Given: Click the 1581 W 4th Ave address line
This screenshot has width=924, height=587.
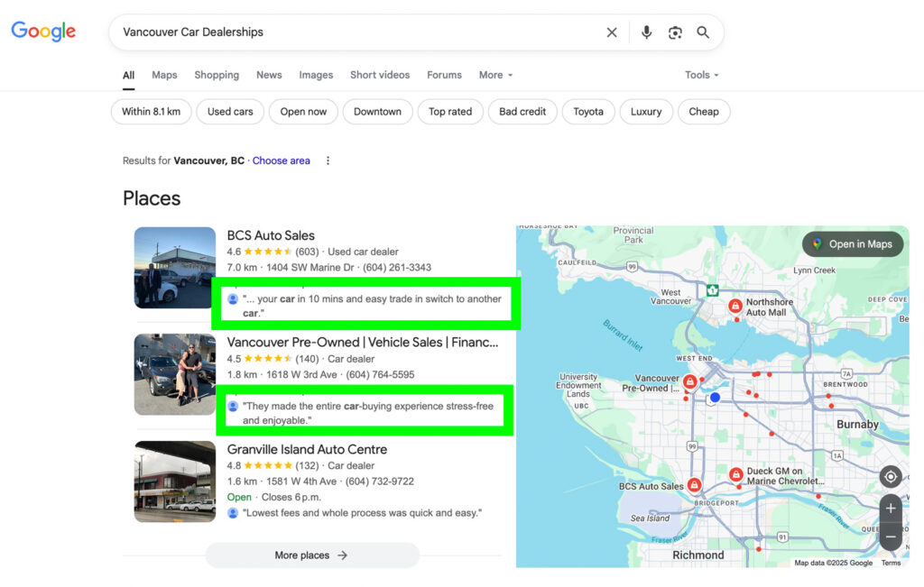Looking at the screenshot, I should tap(301, 481).
